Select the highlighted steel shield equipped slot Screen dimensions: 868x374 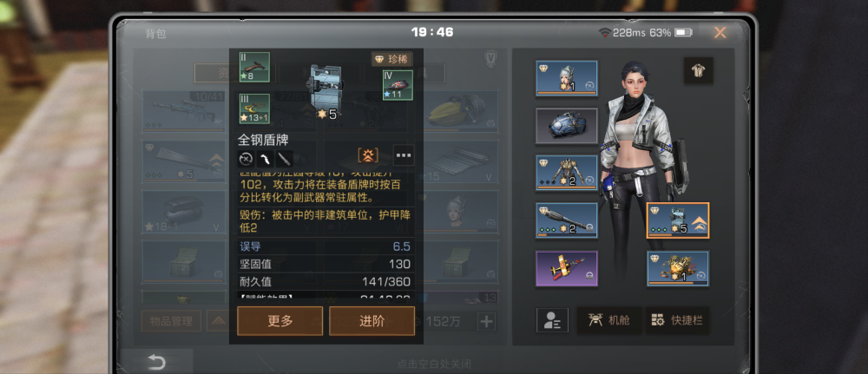pyautogui.click(x=678, y=220)
